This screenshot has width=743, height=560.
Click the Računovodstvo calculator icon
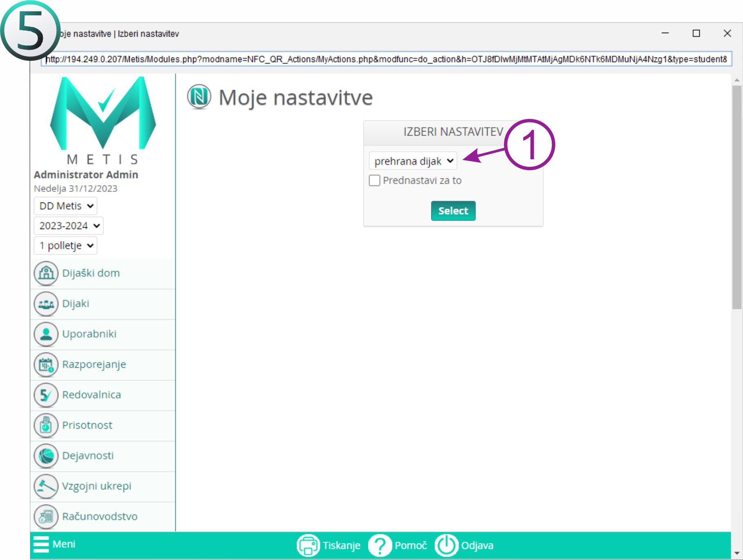pos(46,516)
